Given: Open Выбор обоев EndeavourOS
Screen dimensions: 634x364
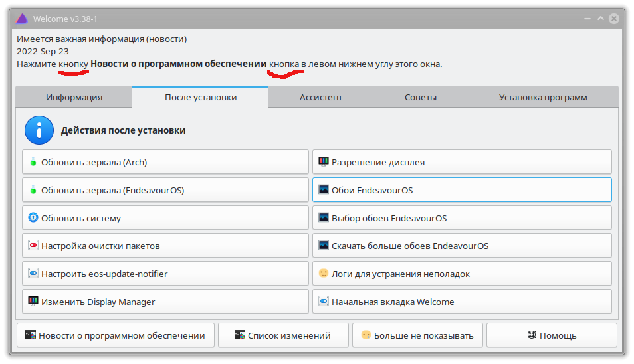Looking at the screenshot, I should pyautogui.click(x=462, y=218).
